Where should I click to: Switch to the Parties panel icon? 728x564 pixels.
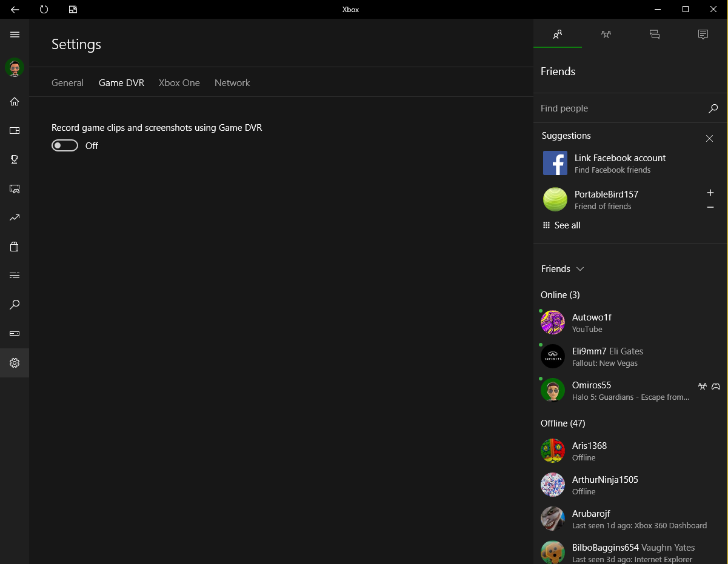pos(606,35)
